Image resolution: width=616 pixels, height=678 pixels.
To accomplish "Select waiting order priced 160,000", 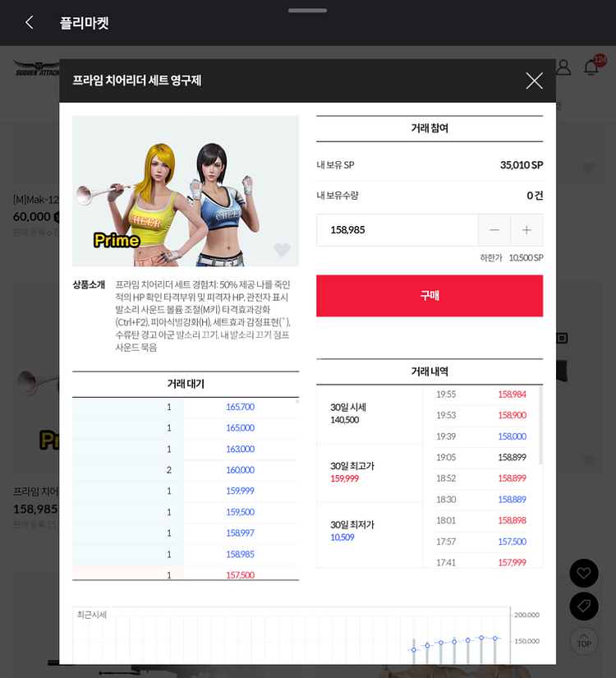I will pos(186,470).
